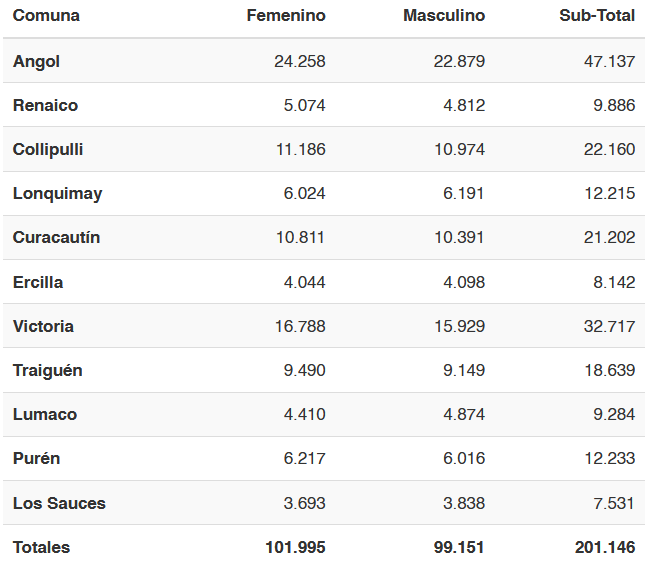Select the Angol row label
654x563 pixels.
tap(36, 62)
